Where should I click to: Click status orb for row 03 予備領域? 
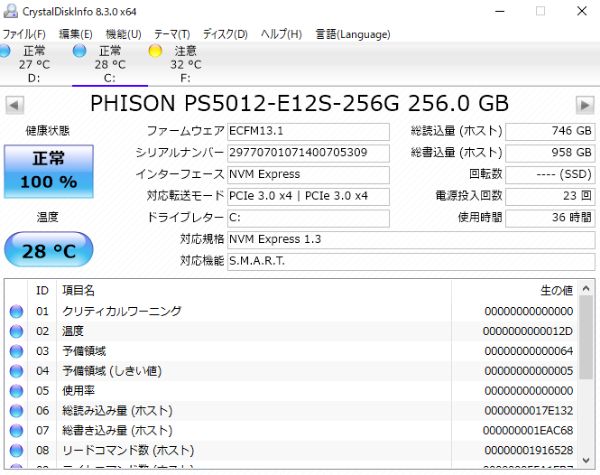click(16, 351)
